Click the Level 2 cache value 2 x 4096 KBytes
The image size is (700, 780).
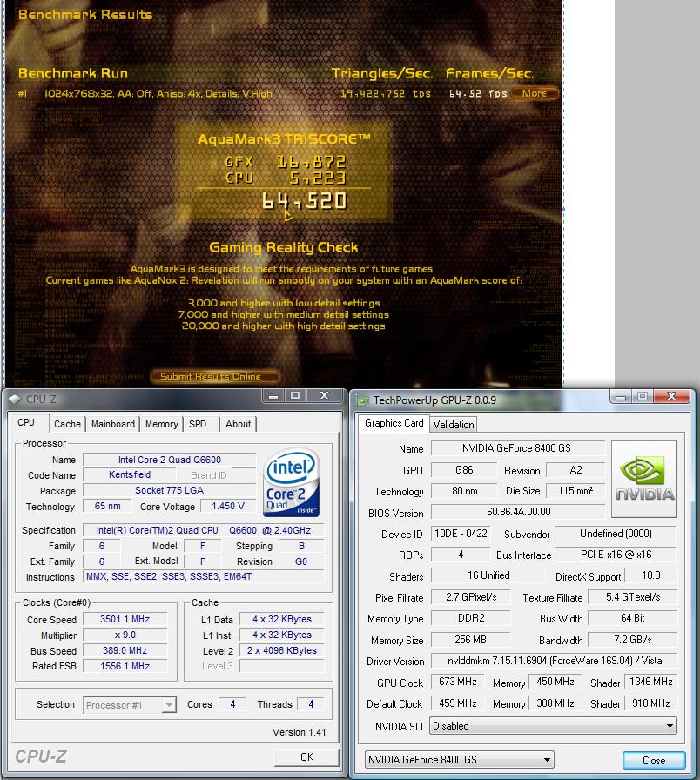(281, 650)
